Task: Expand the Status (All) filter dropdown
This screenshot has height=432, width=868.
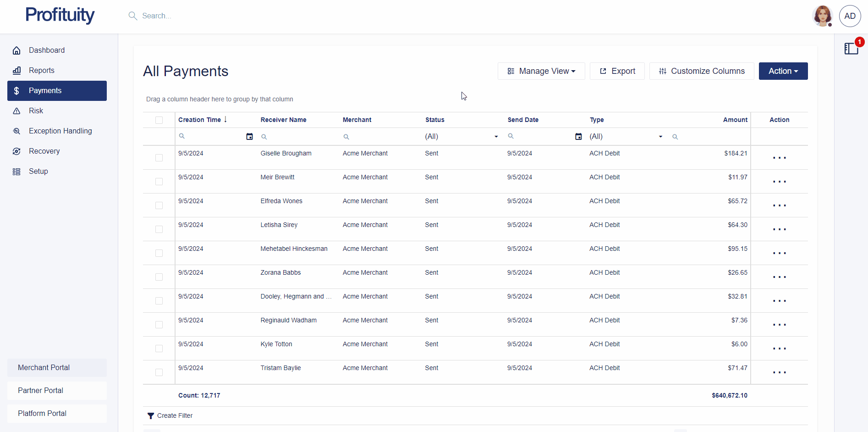Action: [x=496, y=136]
